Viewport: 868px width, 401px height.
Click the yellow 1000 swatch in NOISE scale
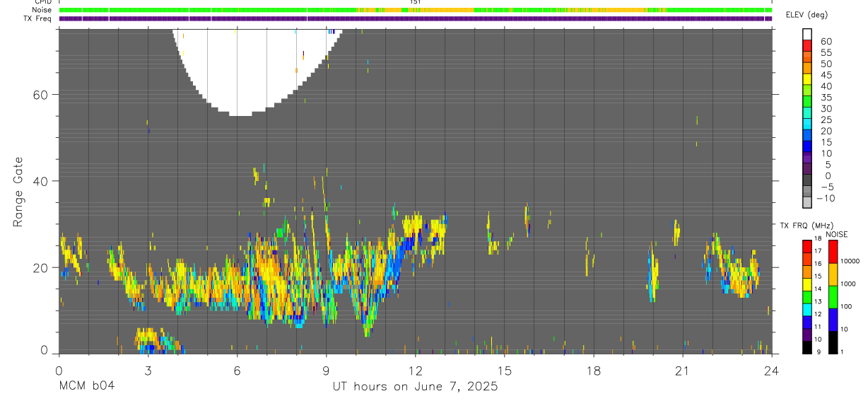[x=833, y=274]
